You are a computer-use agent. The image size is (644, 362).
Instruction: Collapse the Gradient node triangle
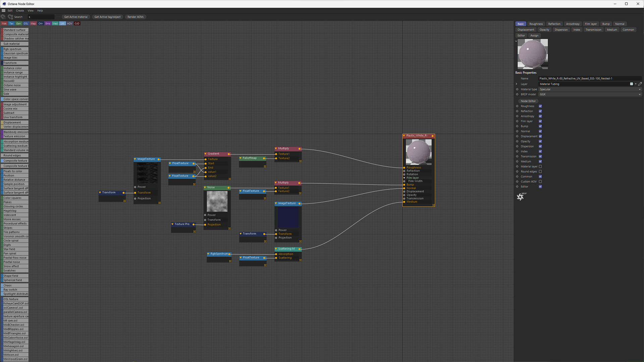206,154
